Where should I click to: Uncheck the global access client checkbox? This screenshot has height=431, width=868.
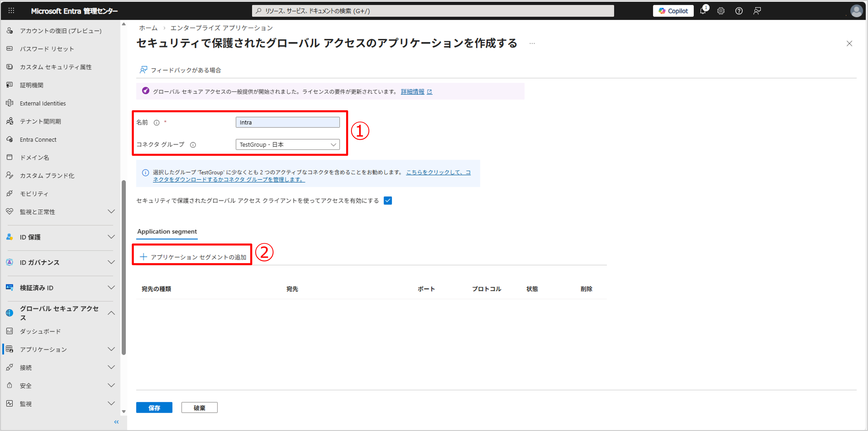388,201
